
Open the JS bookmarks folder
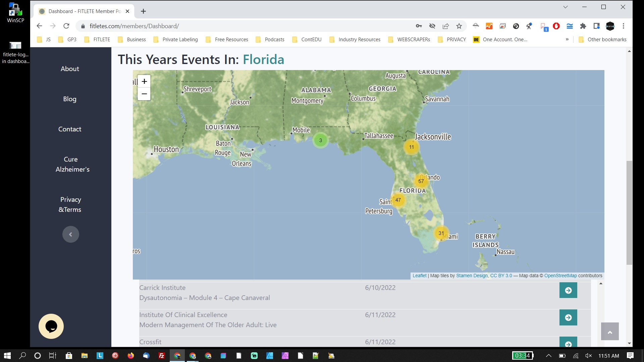(x=44, y=40)
